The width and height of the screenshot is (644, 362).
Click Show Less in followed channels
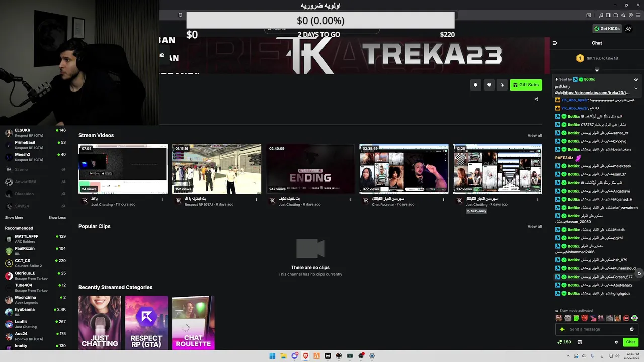pos(57,218)
